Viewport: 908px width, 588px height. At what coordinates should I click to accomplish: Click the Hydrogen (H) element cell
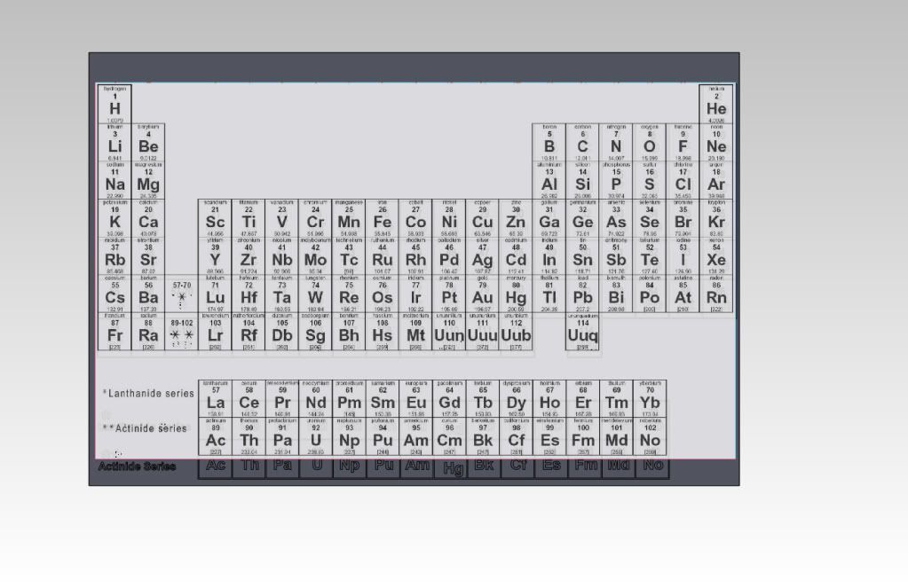(114, 104)
